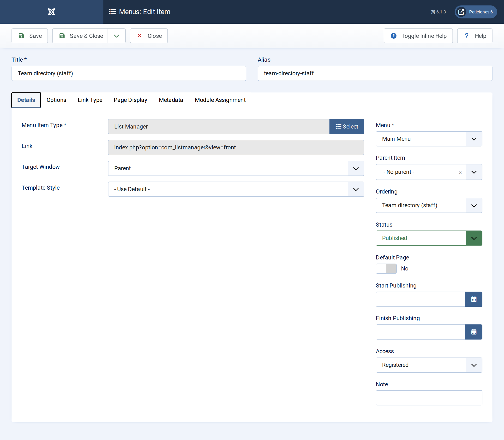Click the List Manager menu item type field
The image size is (504, 440).
tap(219, 127)
